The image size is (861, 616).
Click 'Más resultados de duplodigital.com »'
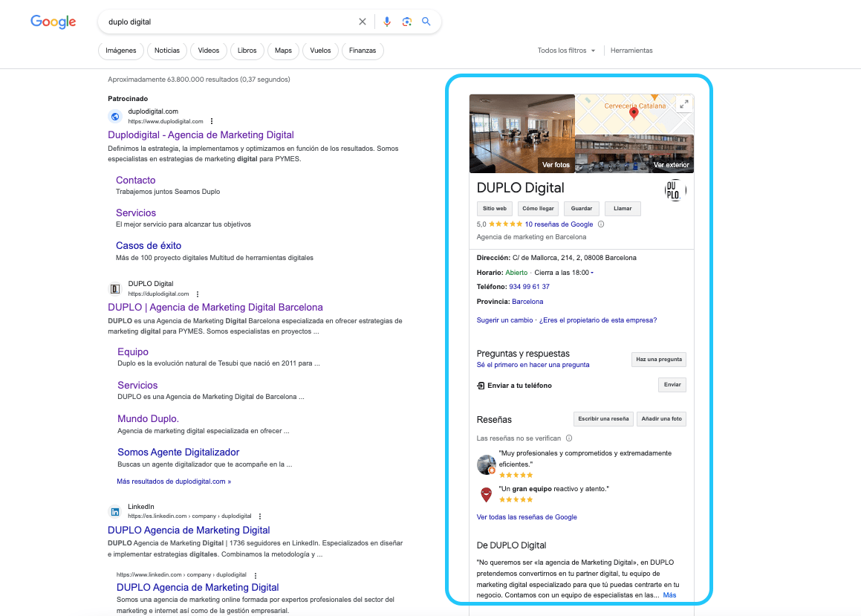click(174, 482)
